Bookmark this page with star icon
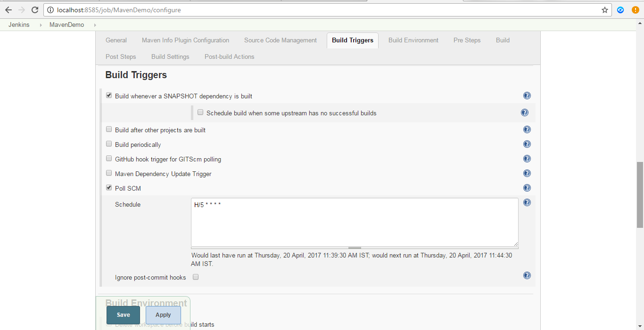Image resolution: width=644 pixels, height=330 pixels. point(605,10)
